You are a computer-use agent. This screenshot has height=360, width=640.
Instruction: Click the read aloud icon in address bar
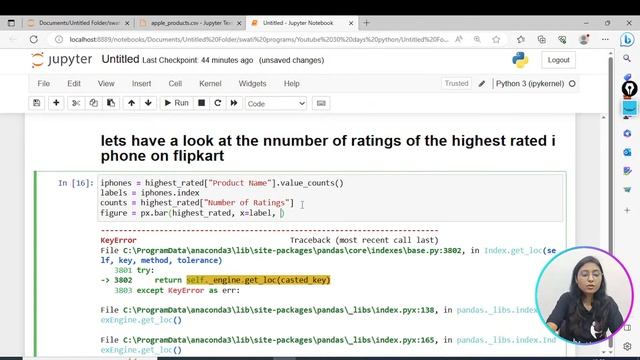click(x=459, y=40)
